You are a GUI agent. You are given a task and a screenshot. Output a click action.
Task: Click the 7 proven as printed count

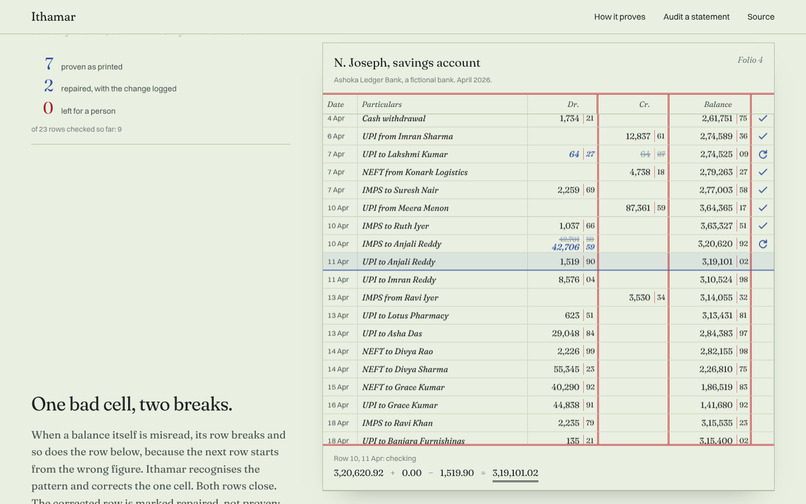(49, 64)
